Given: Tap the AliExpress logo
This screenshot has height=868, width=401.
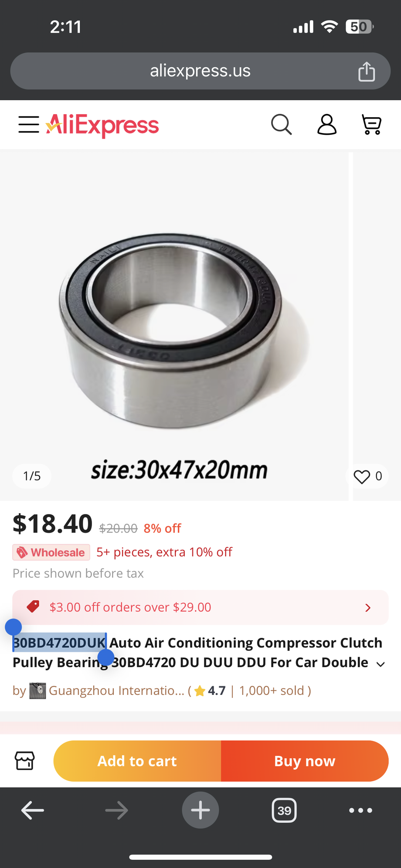Looking at the screenshot, I should [x=102, y=125].
